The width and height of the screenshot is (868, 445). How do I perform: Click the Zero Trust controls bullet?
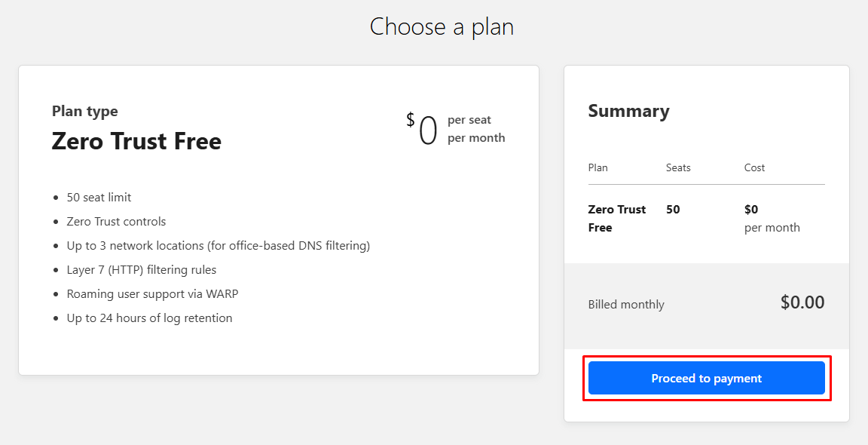[116, 222]
